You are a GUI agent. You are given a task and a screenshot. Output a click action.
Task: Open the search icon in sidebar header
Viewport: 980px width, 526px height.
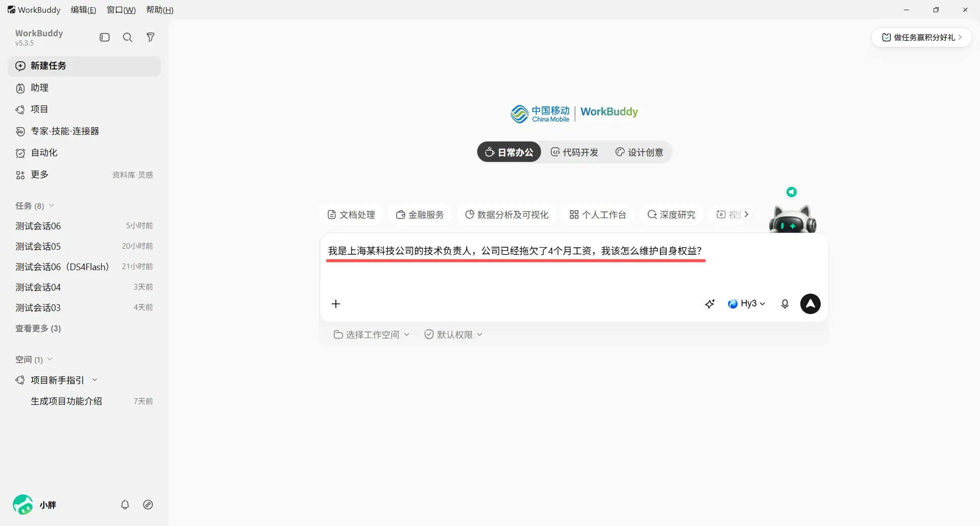click(x=128, y=37)
